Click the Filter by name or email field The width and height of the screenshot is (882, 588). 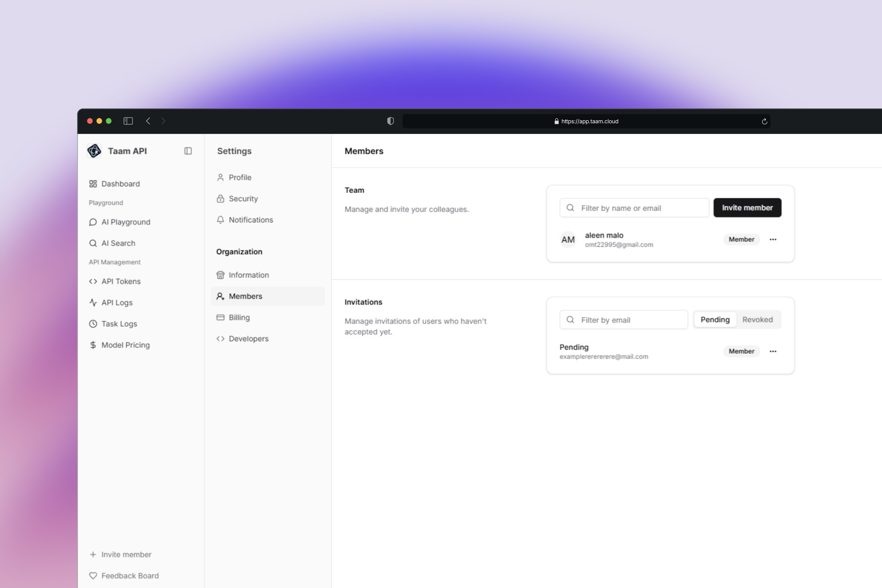pos(641,208)
